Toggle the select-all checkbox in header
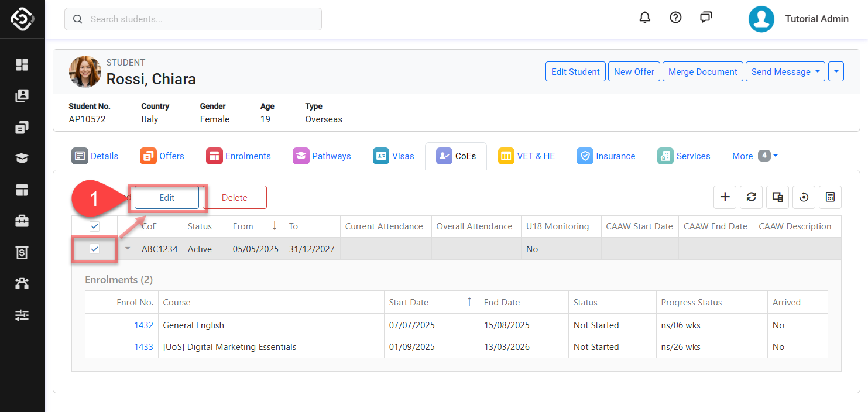 [x=94, y=226]
